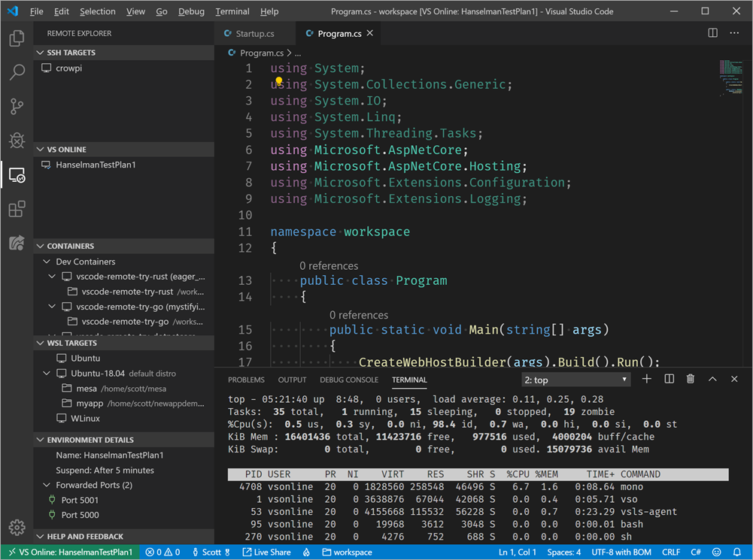Collapse the Dev Containers tree node

47,262
